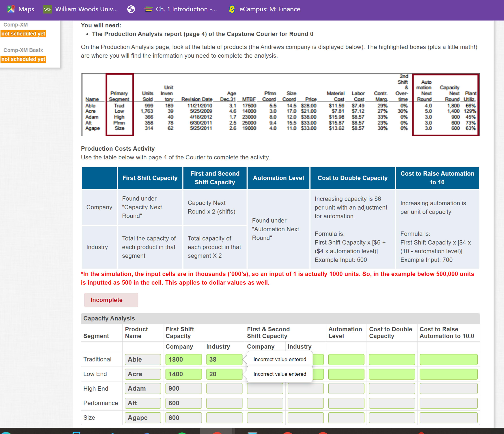Click the Incomplete status button
504x434 pixels.
111,300
